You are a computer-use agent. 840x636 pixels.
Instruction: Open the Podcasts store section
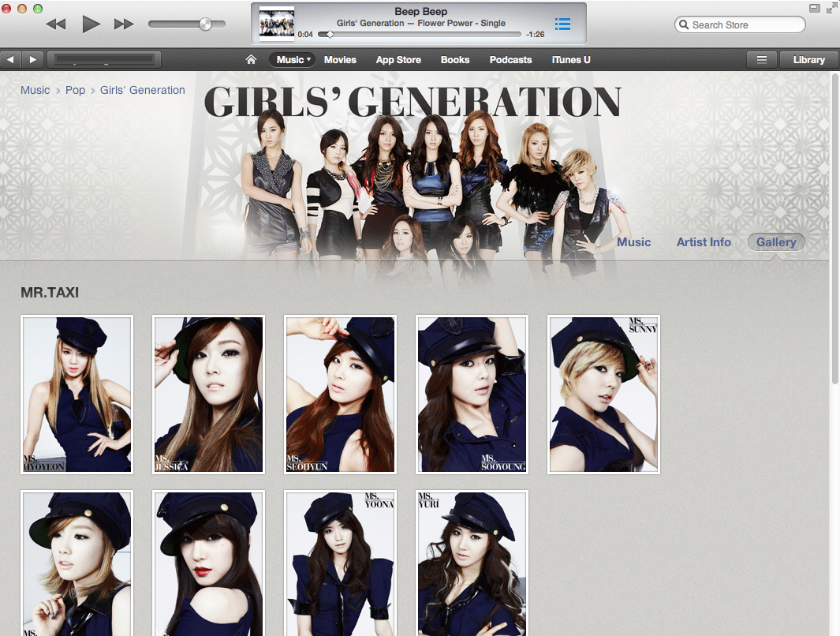coord(510,60)
